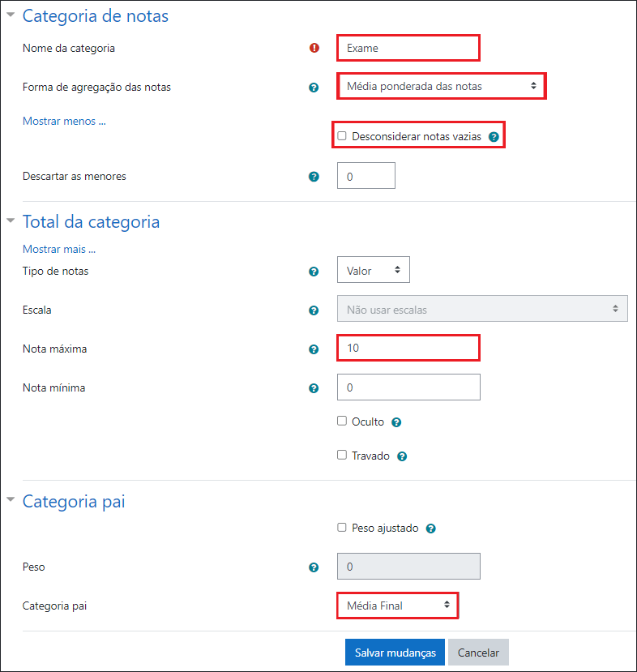Open help for Desconsiderar notas vazias
This screenshot has height=672, width=637.
(494, 137)
